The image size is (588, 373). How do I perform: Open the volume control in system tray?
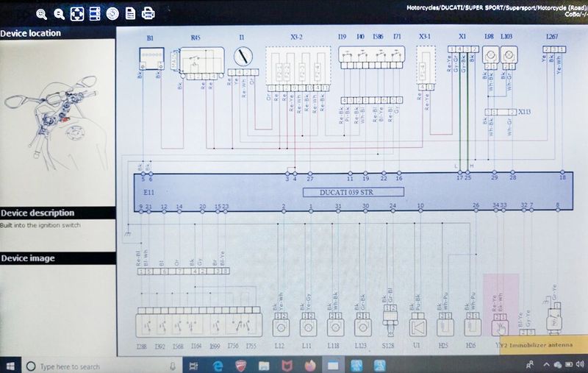[x=580, y=364]
